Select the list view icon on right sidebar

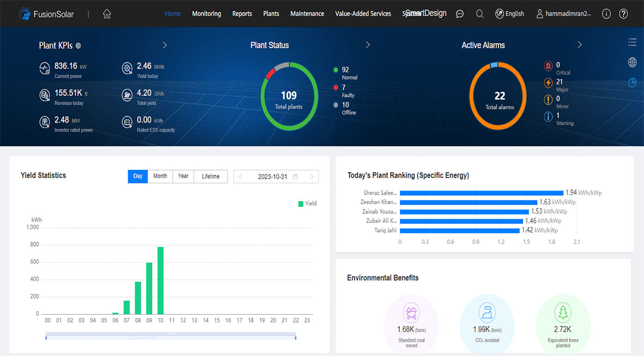(632, 42)
